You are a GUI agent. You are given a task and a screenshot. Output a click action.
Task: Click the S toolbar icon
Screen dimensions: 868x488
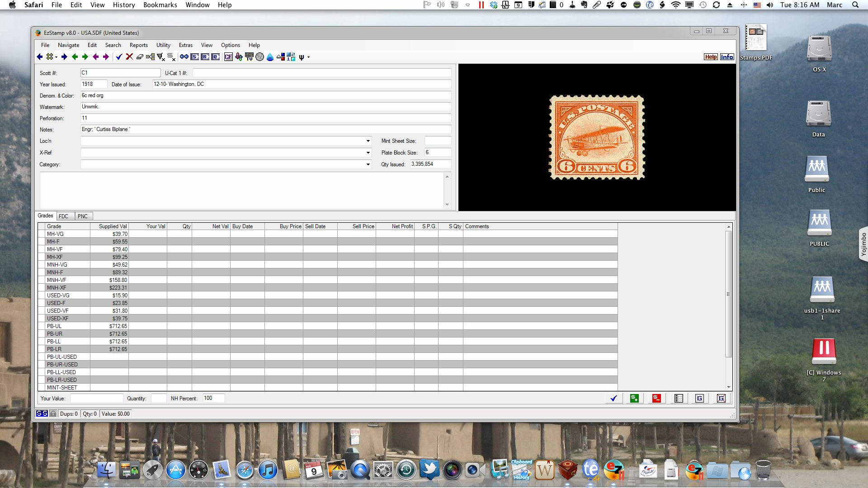point(194,57)
